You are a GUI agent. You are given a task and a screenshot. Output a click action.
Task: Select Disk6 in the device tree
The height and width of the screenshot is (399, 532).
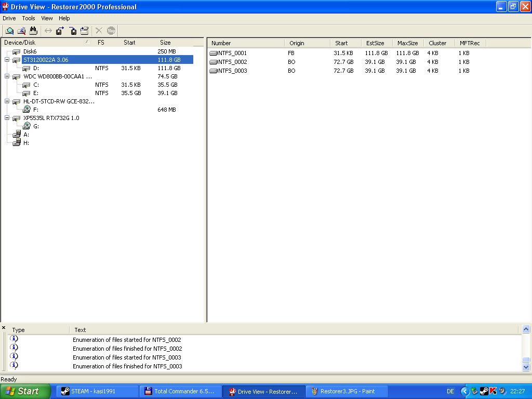click(x=30, y=51)
